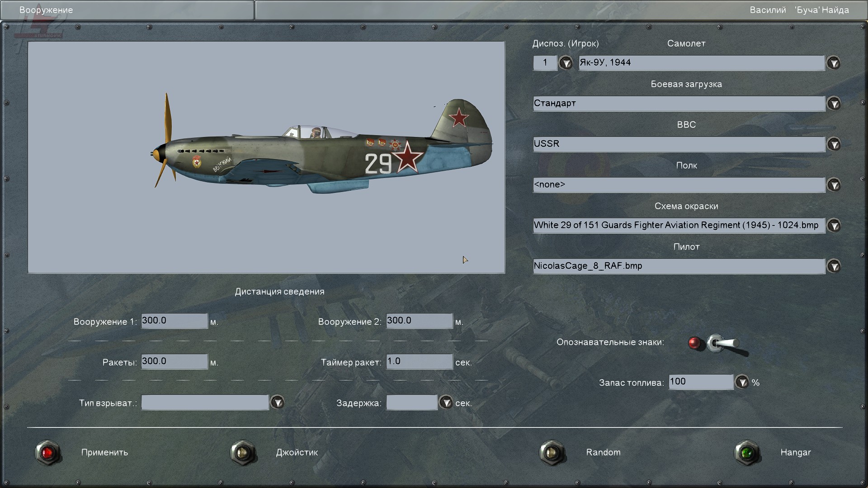This screenshot has width=868, height=488.
Task: Click the Вооружение 1 convergence field
Action: [x=174, y=321]
